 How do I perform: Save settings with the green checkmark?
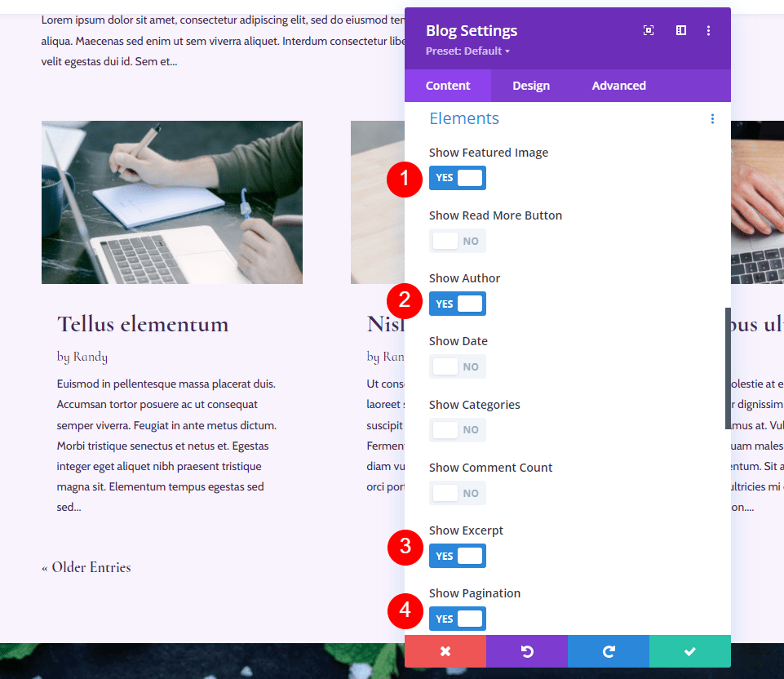[x=689, y=651]
